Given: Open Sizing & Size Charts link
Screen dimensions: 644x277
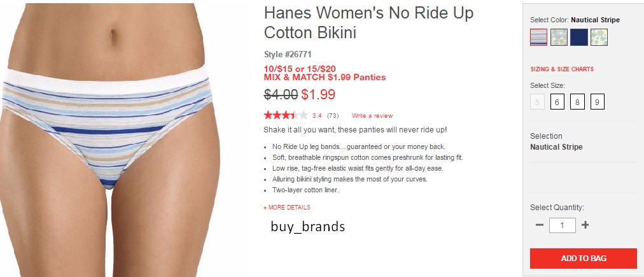Looking at the screenshot, I should pos(562,69).
